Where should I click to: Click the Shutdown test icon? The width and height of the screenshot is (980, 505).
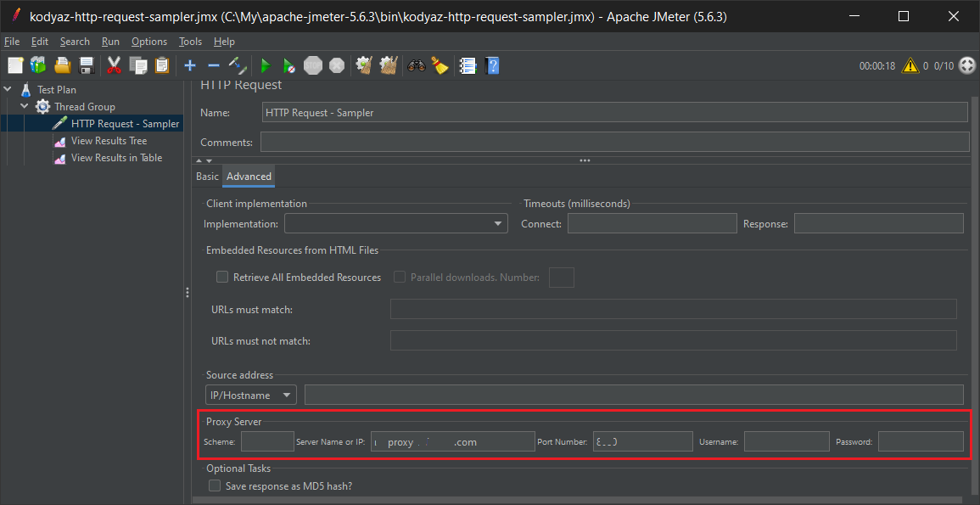click(337, 65)
